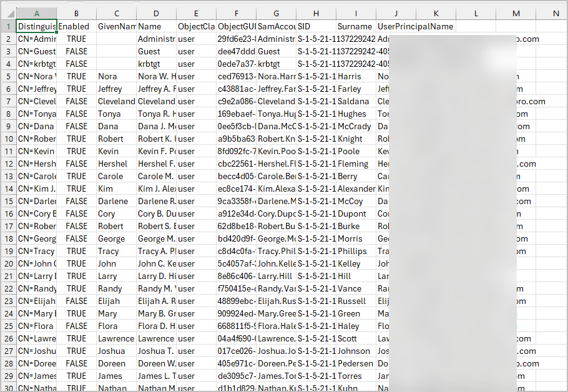Select the Nora W. cell in the Name column

155,76
